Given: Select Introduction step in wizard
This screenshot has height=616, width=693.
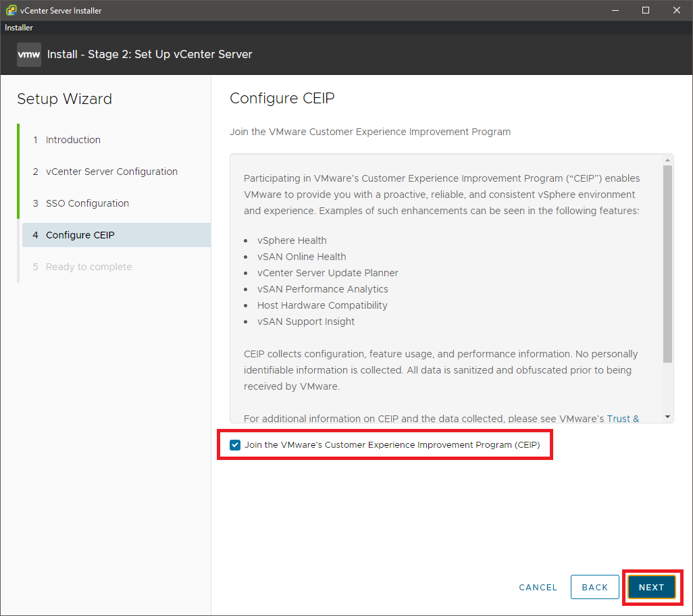Looking at the screenshot, I should click(x=73, y=140).
